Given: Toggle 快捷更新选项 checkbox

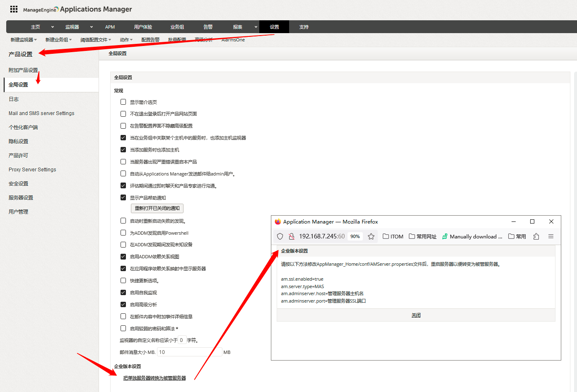Looking at the screenshot, I should click(123, 281).
